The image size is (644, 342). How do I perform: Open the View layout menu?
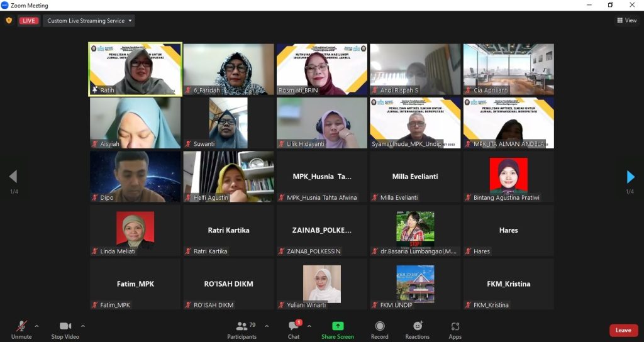(626, 21)
